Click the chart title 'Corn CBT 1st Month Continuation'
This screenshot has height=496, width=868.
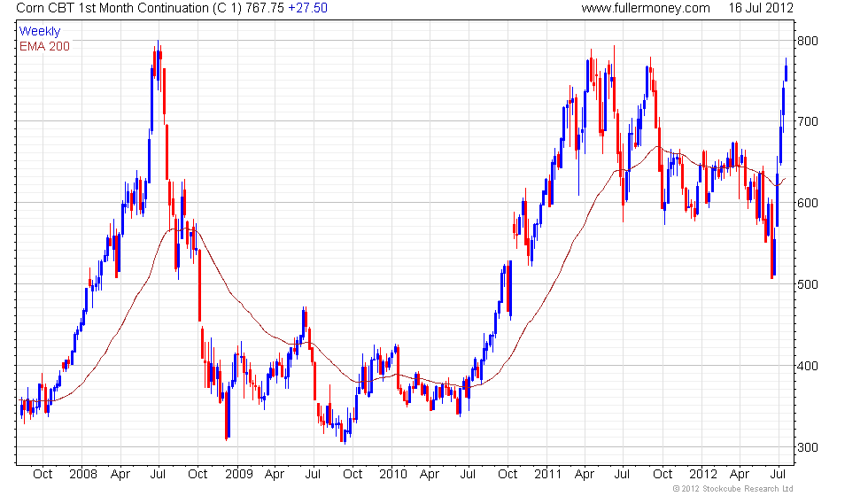point(112,8)
